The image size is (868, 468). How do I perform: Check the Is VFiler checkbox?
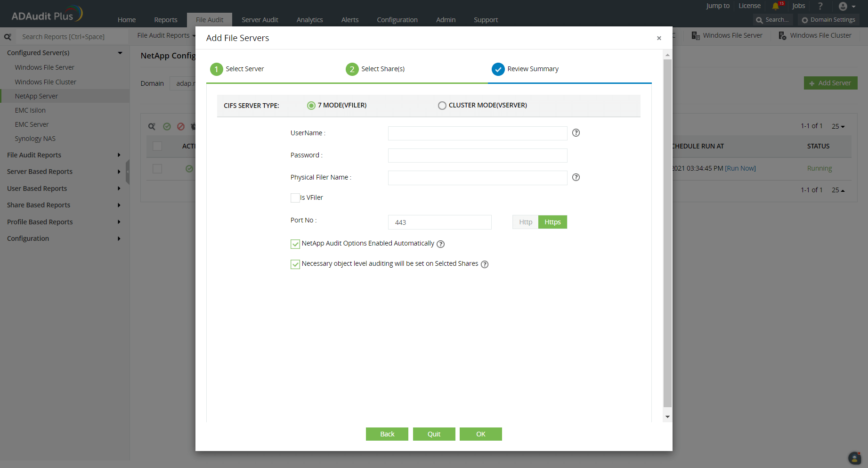click(x=295, y=198)
